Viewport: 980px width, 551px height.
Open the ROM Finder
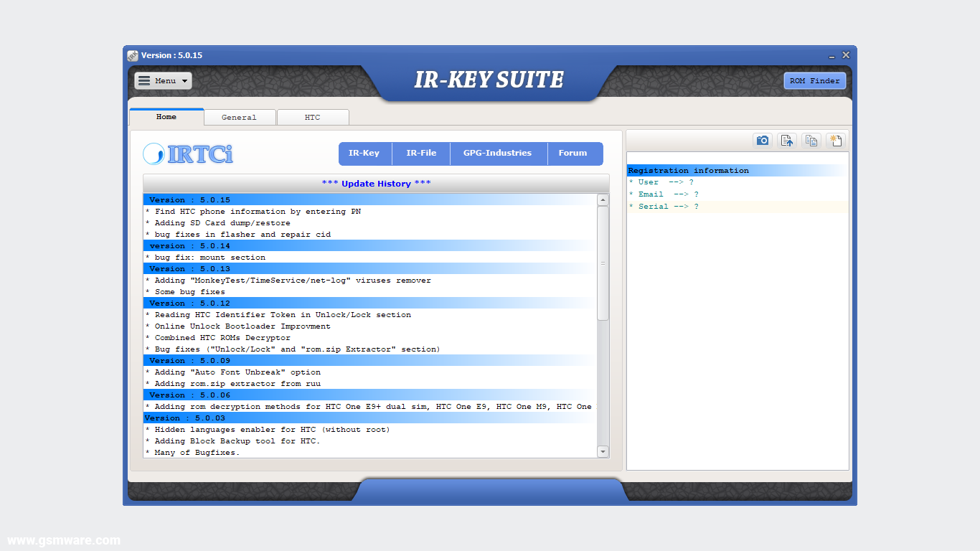(815, 81)
